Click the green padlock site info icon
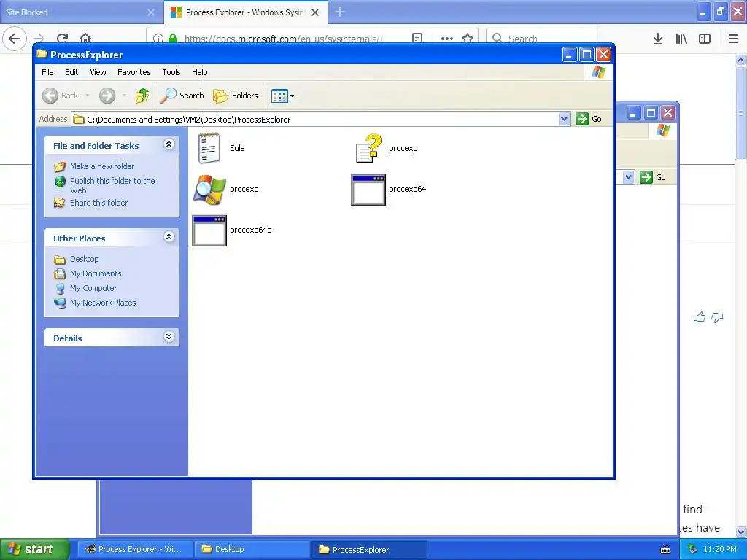 (173, 38)
